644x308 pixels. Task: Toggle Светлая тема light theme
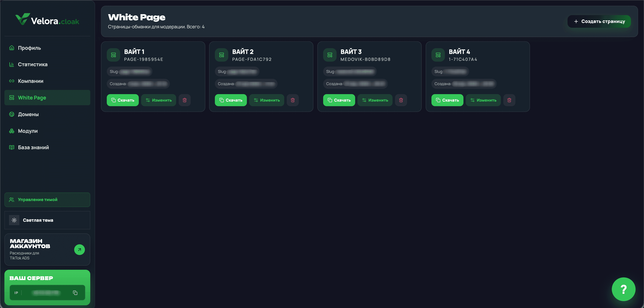point(47,220)
